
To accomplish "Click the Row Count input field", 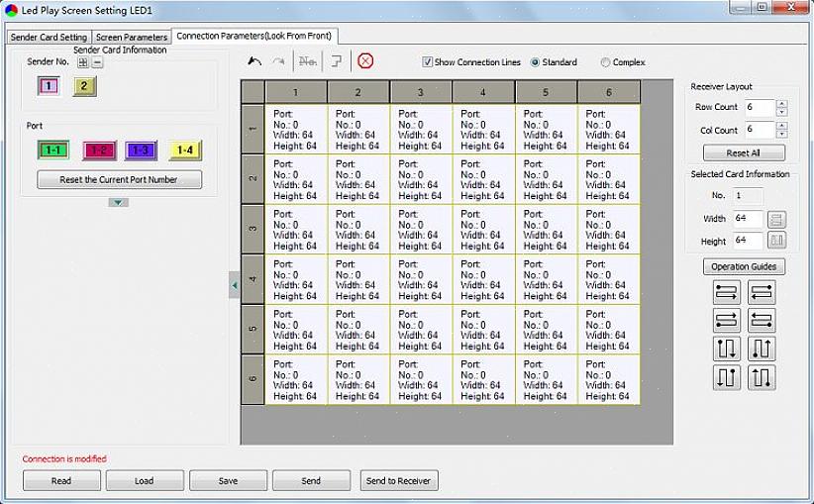I will tap(760, 108).
